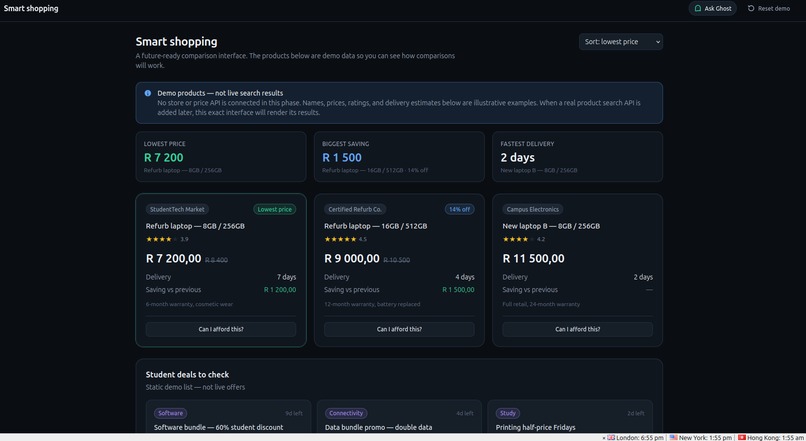Click the struck-through R 8 400 price

[x=216, y=260]
